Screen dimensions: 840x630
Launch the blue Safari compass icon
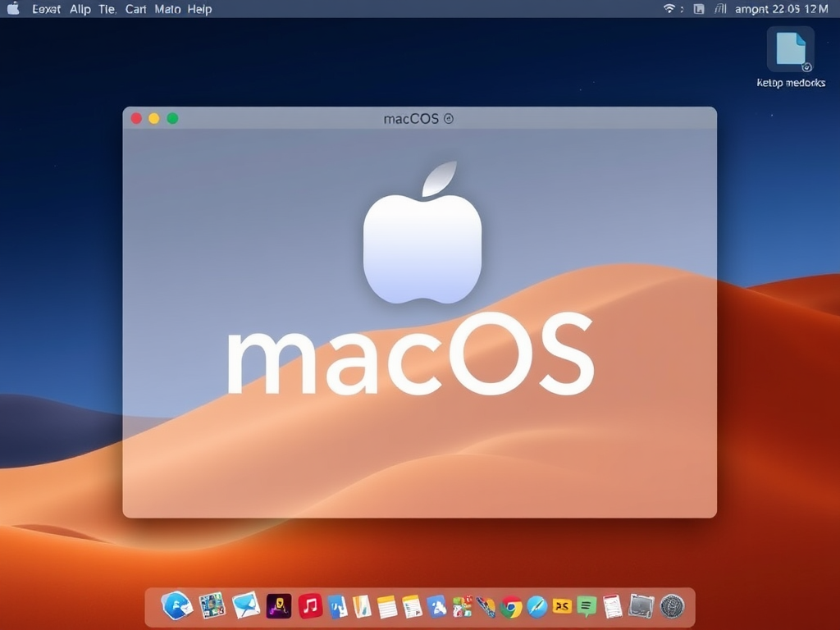(536, 607)
